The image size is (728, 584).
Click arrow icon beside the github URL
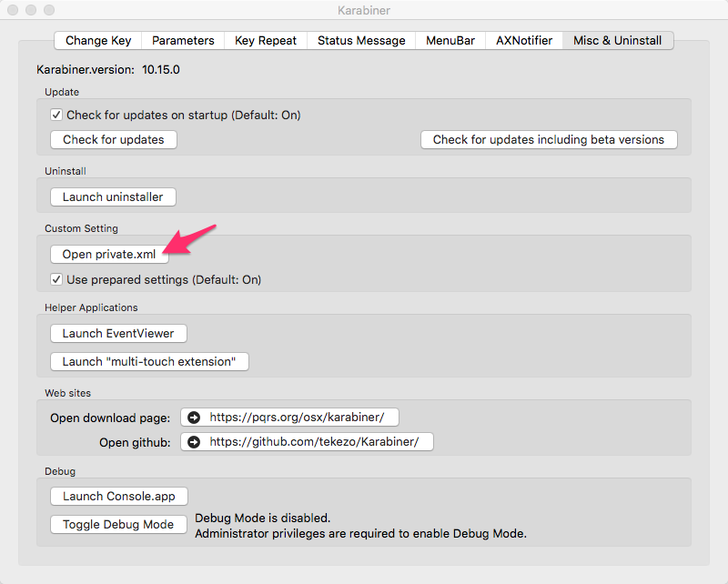[x=194, y=442]
